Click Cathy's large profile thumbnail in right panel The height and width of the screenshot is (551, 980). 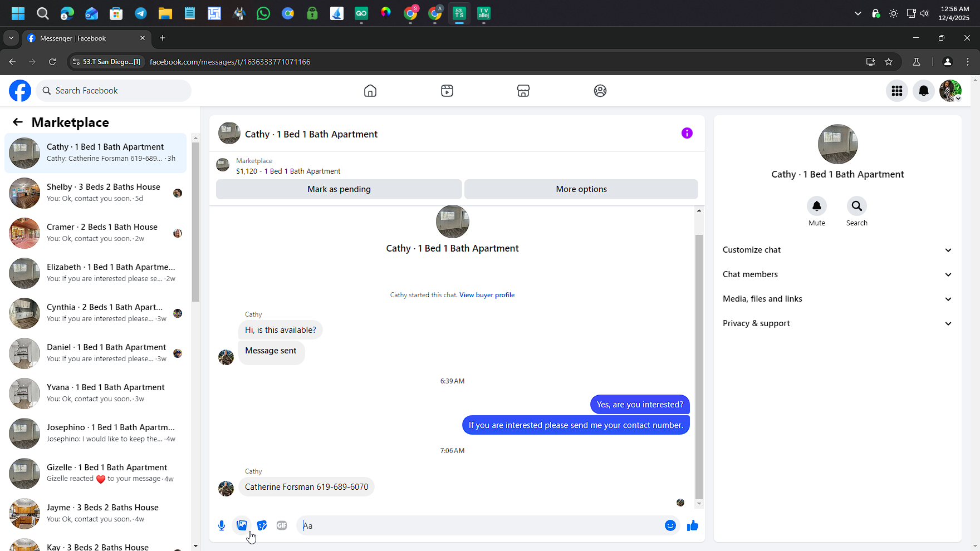point(837,144)
